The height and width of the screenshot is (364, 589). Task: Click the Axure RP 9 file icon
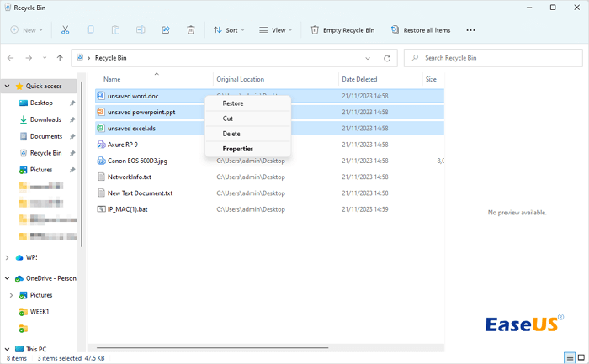pos(100,145)
